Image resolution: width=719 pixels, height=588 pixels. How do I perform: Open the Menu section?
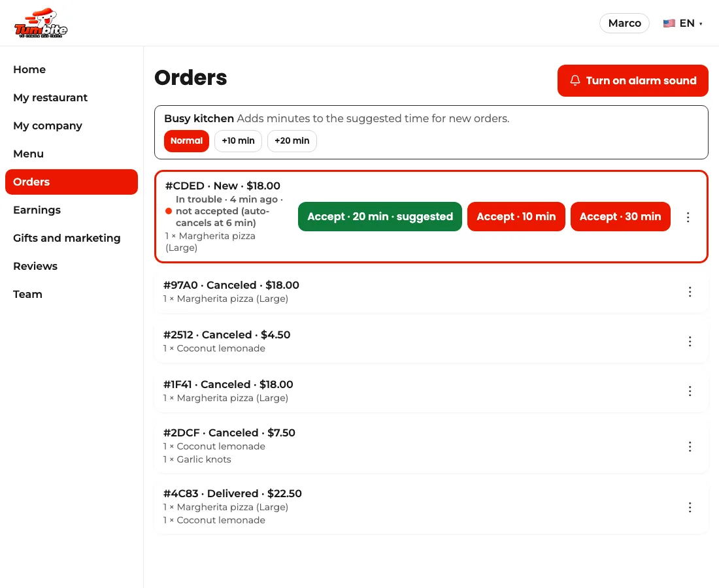[71, 154]
